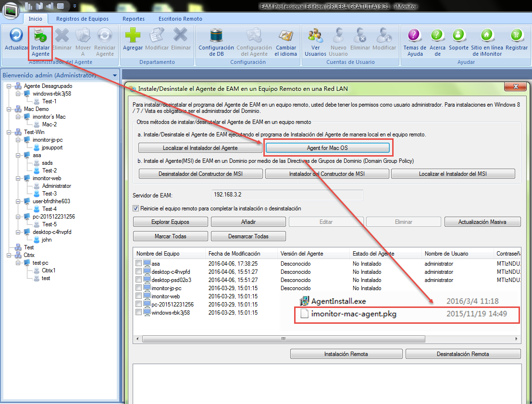The width and height of the screenshot is (532, 404).
Task: Click the horizontal scrollbar of the computer list
Action: [284, 339]
